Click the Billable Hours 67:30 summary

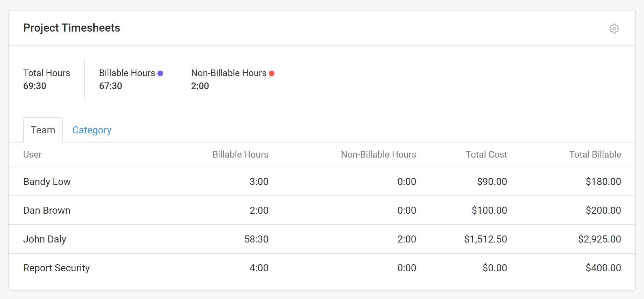(x=110, y=86)
